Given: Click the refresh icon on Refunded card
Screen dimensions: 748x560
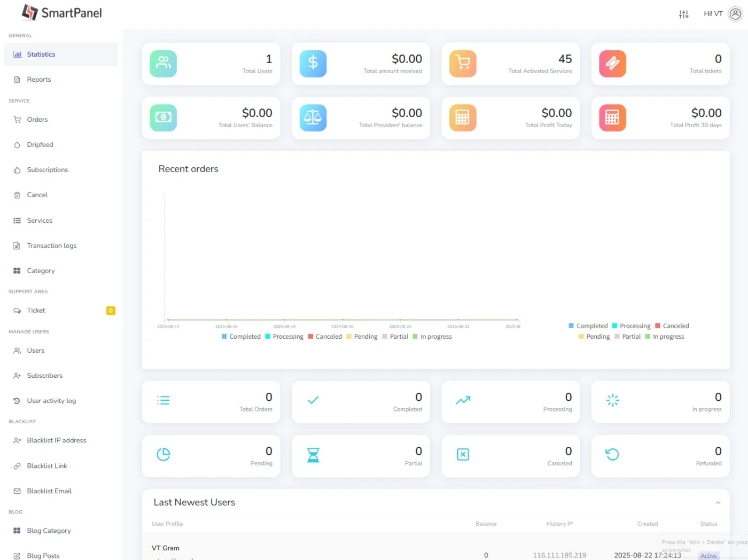Looking at the screenshot, I should click(612, 454).
